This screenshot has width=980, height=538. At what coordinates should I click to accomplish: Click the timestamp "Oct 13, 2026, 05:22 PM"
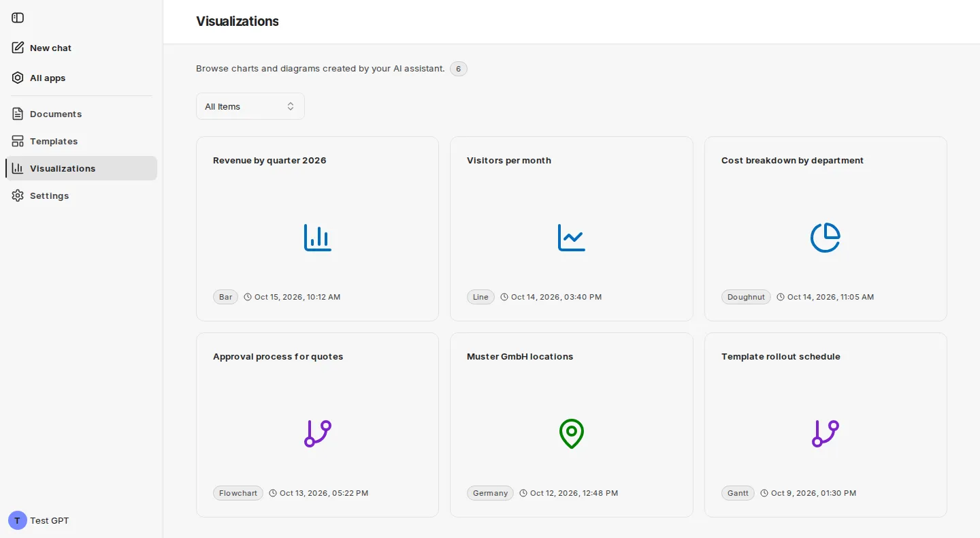click(x=324, y=493)
